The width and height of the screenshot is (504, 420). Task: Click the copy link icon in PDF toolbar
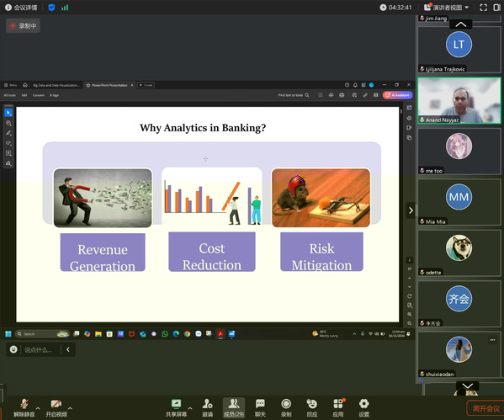[365, 95]
